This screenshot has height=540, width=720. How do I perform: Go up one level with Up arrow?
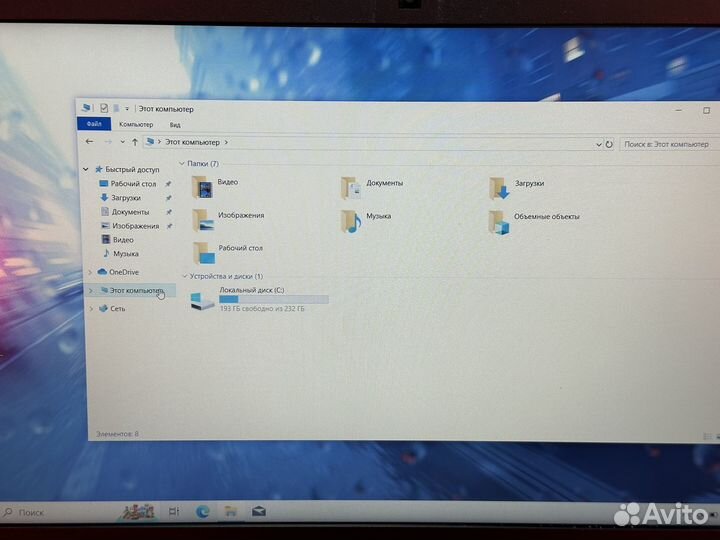(x=135, y=142)
